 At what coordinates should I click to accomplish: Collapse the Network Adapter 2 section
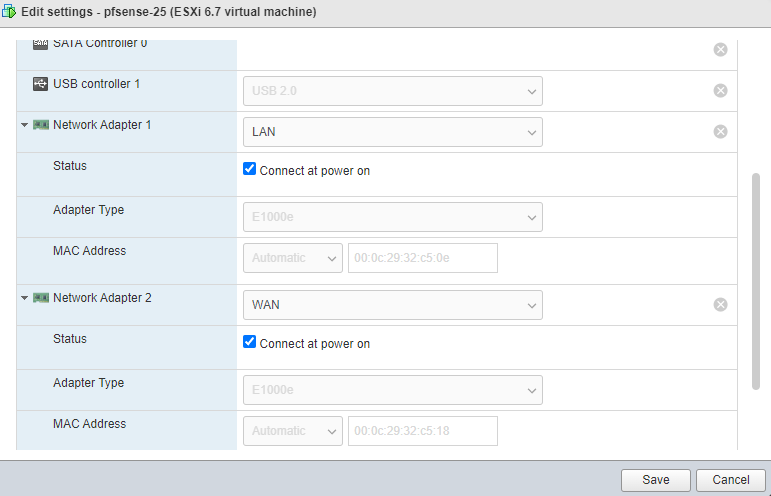24,298
